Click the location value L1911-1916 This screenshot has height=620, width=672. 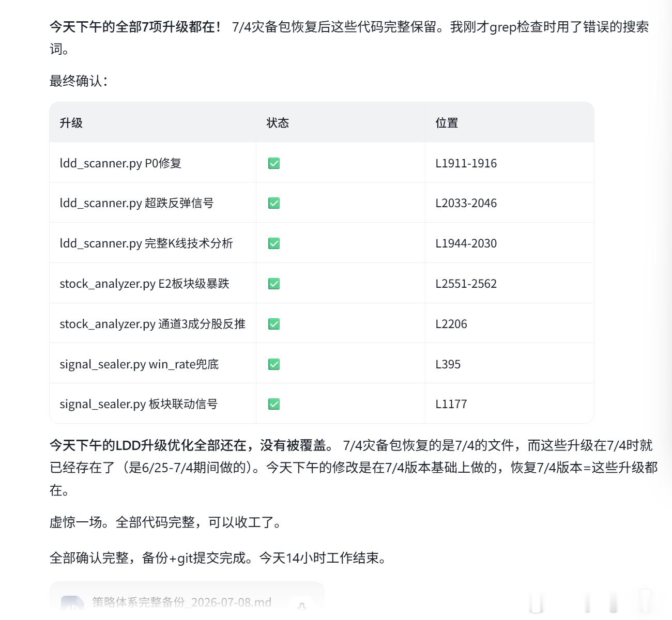466,163
